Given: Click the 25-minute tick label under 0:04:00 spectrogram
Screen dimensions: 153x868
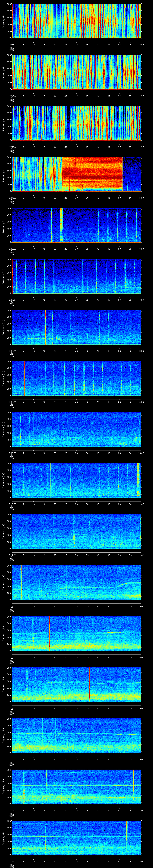Looking at the screenshot, I should click(66, 198).
